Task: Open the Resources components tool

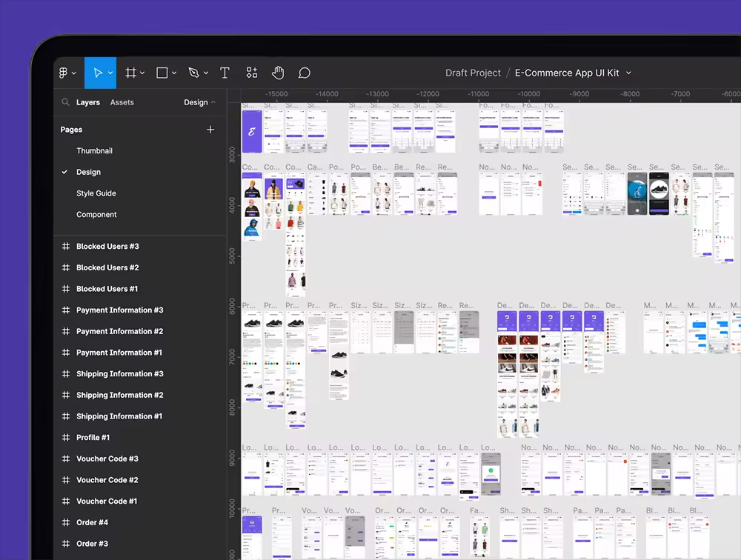Action: click(252, 73)
